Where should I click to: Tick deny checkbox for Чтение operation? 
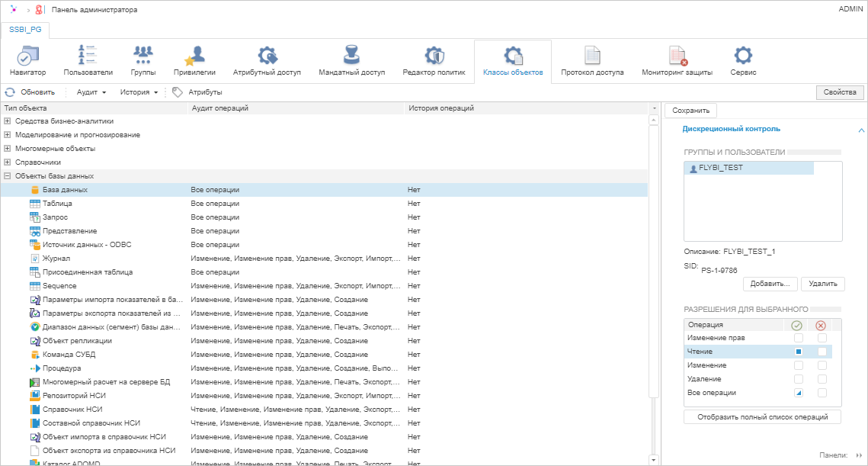click(822, 352)
